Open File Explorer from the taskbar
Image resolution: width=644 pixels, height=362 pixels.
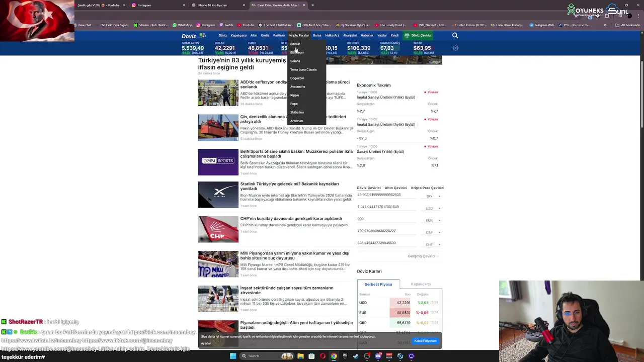300,356
